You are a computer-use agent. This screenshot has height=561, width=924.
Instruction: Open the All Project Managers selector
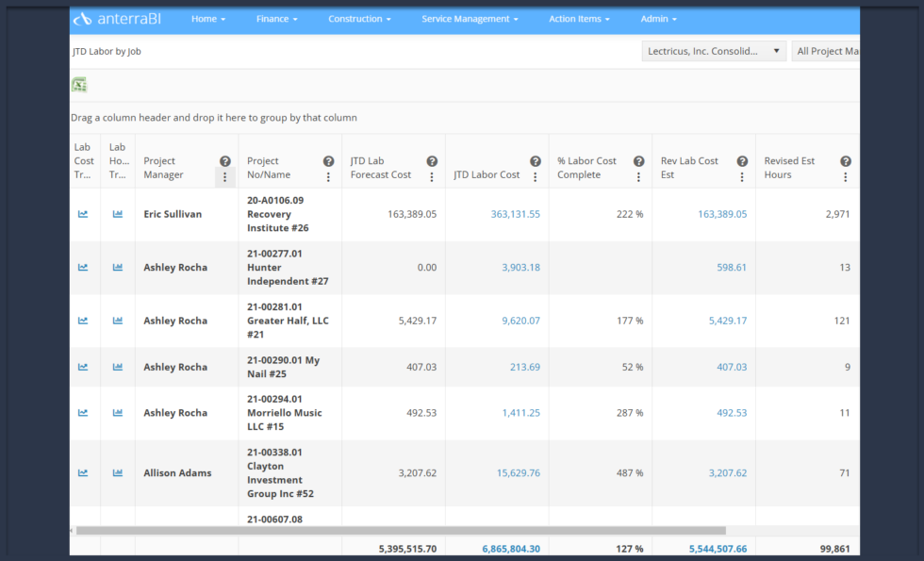833,51
